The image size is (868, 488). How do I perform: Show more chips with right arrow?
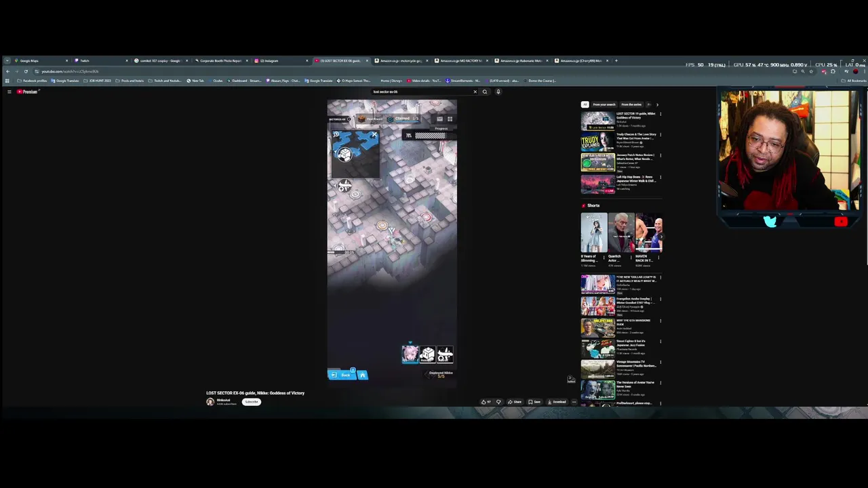656,104
